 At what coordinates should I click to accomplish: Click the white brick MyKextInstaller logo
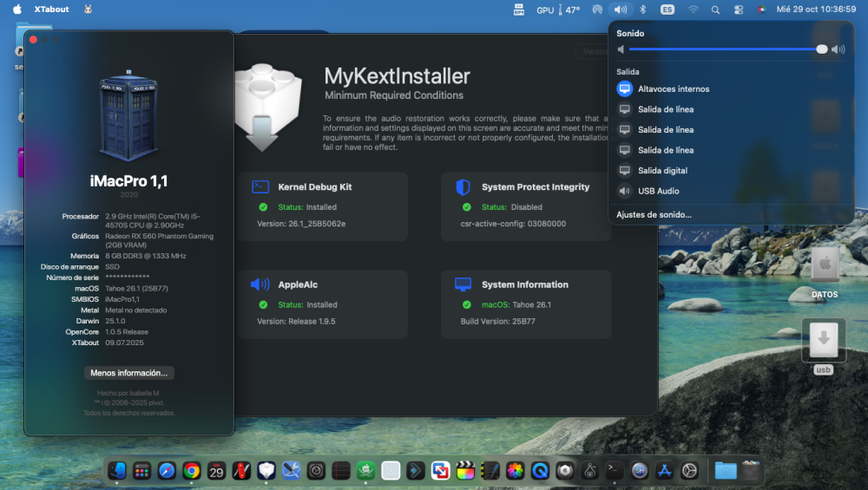[268, 107]
